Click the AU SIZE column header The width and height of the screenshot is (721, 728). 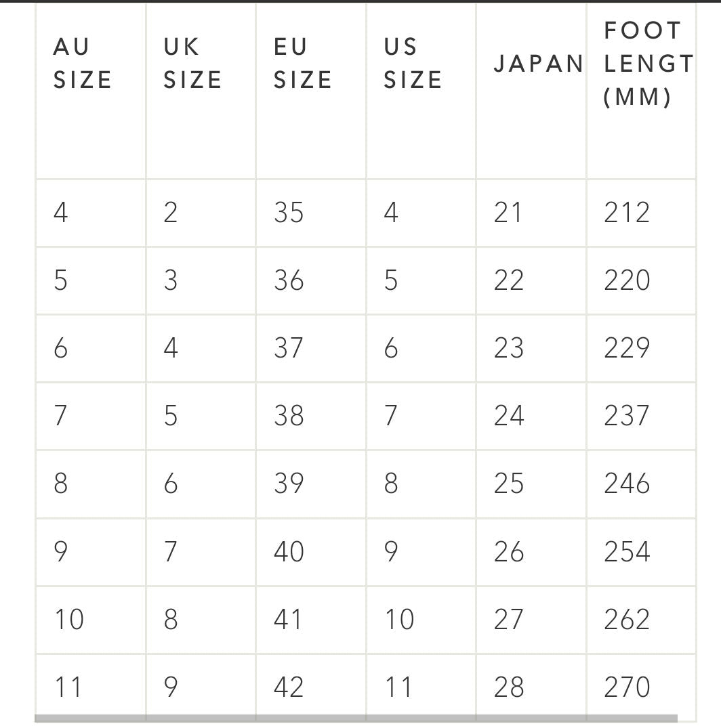[82, 64]
